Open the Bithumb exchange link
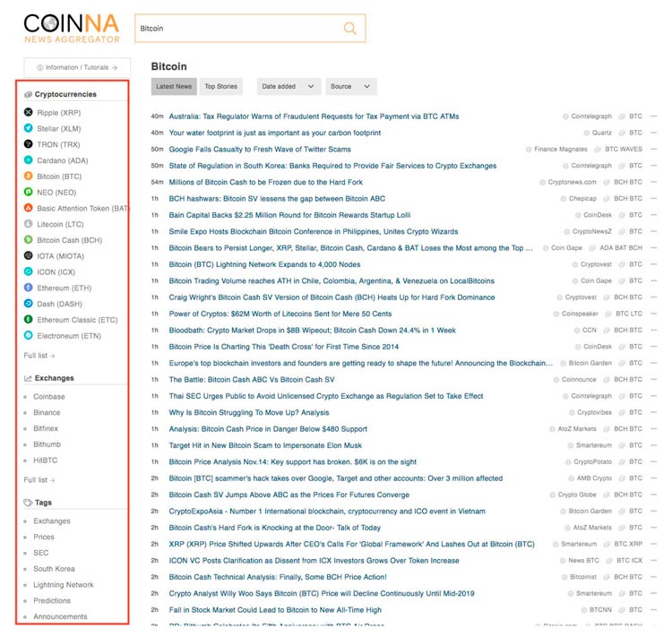The width and height of the screenshot is (672, 637). pos(47,444)
